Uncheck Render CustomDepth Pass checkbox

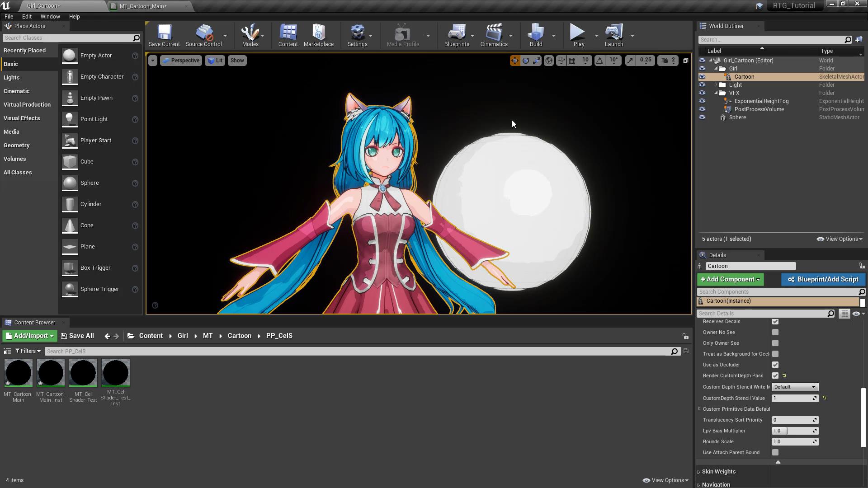pos(775,375)
